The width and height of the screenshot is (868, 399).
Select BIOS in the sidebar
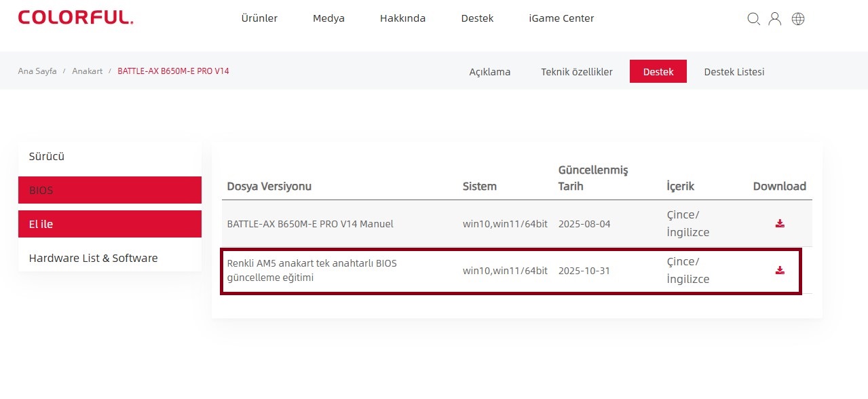point(110,190)
